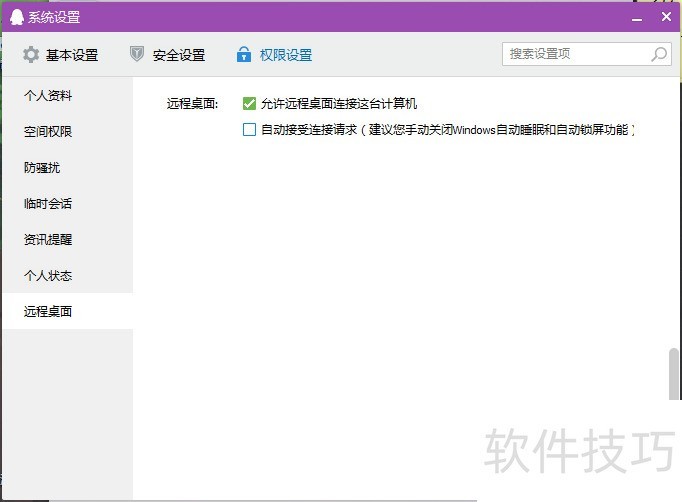The height and width of the screenshot is (502, 682).
Task: Click the lock icon beside 权限设置
Action: pos(243,55)
